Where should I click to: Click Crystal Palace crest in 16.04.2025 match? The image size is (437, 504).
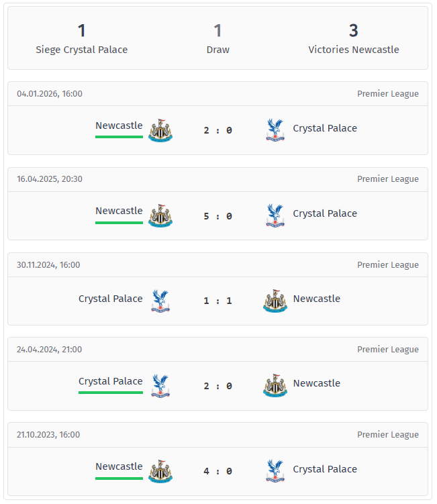click(x=275, y=215)
